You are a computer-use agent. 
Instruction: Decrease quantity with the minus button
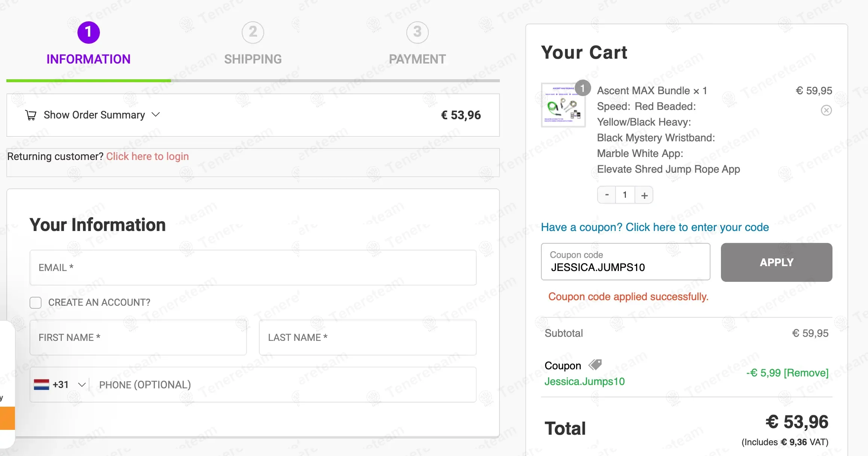607,195
